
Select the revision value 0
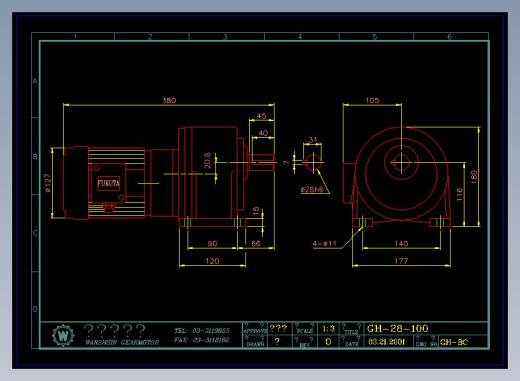[328, 342]
